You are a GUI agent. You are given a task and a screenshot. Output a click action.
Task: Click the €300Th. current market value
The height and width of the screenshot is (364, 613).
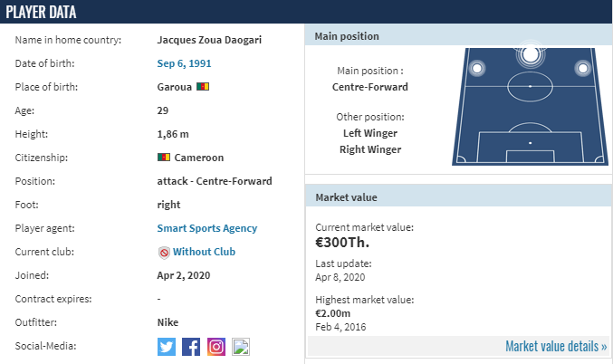[342, 243]
